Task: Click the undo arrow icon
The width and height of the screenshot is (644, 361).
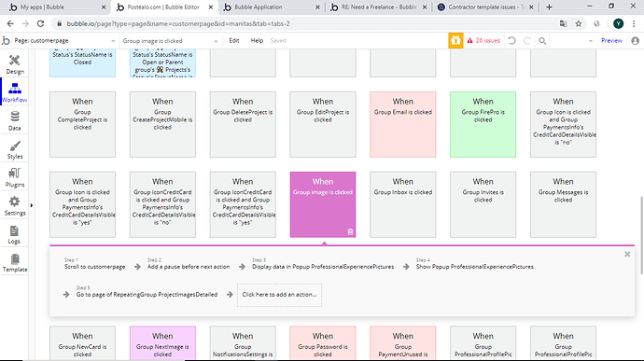Action: (x=511, y=41)
